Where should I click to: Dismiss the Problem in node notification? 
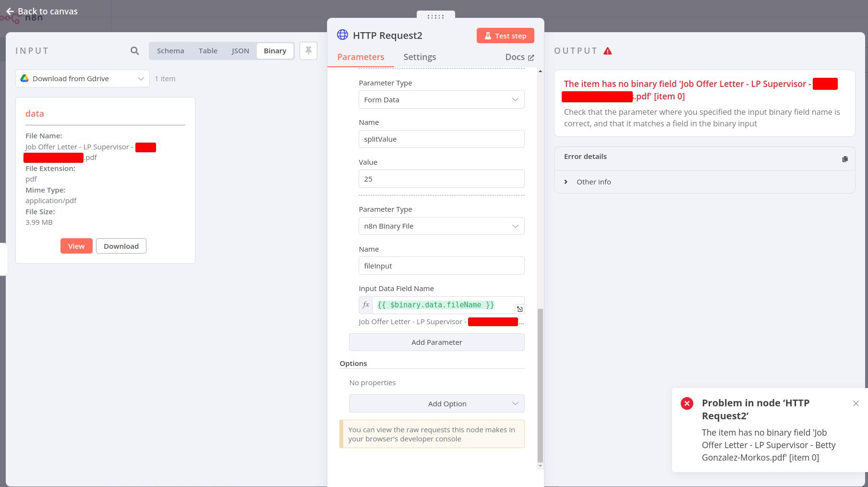click(x=856, y=403)
